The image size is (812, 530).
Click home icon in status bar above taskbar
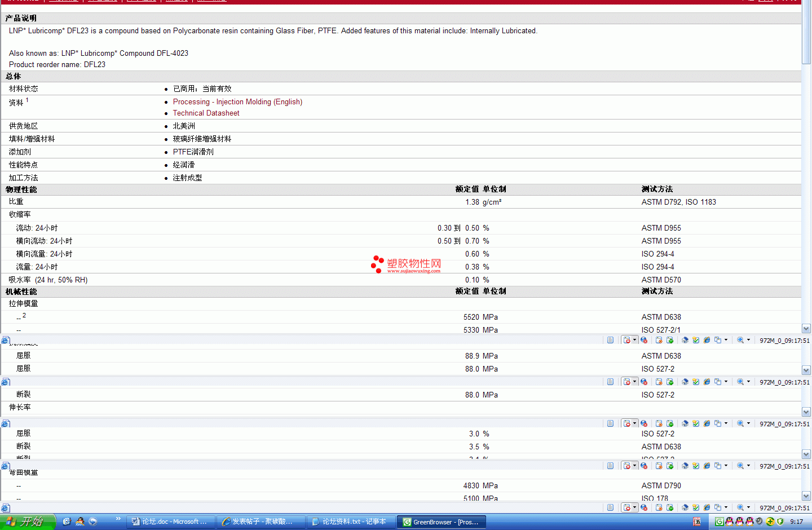tap(685, 507)
